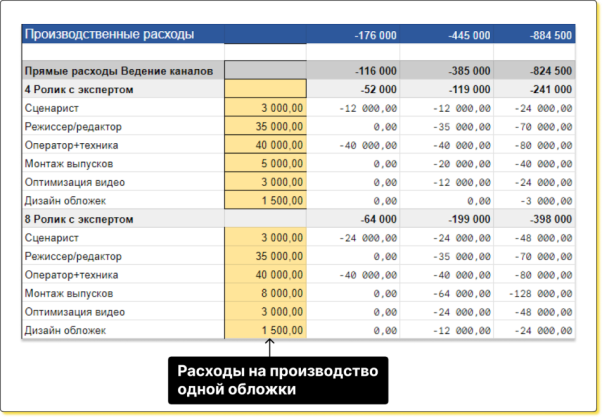Image resolution: width=602 pixels, height=417 pixels.
Task: Select the '4 Ролик с экспертом' row label
Action: [x=79, y=89]
